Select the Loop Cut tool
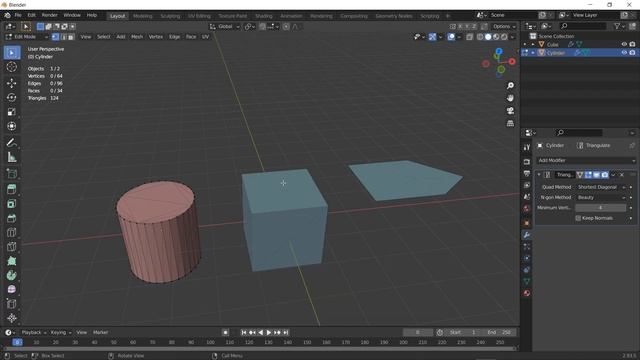This screenshot has height=360, width=640. point(12,232)
